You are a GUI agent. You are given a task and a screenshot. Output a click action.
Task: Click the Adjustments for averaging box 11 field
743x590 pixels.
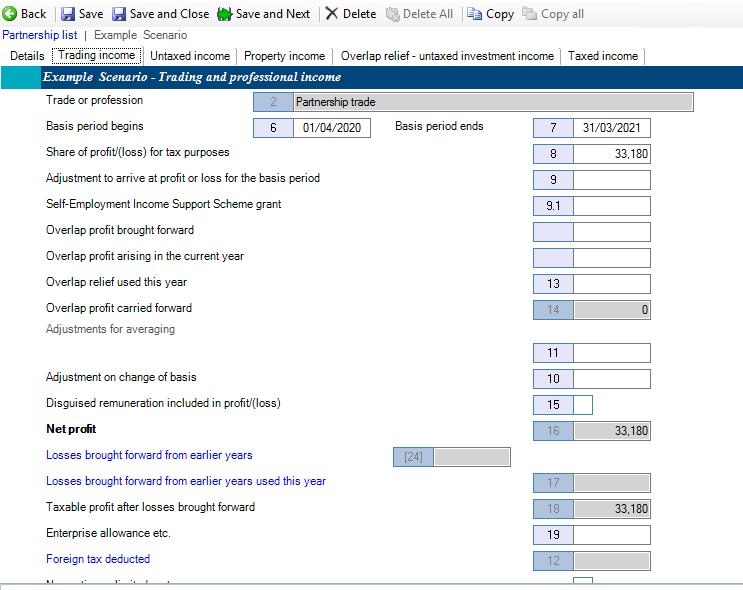coord(612,353)
